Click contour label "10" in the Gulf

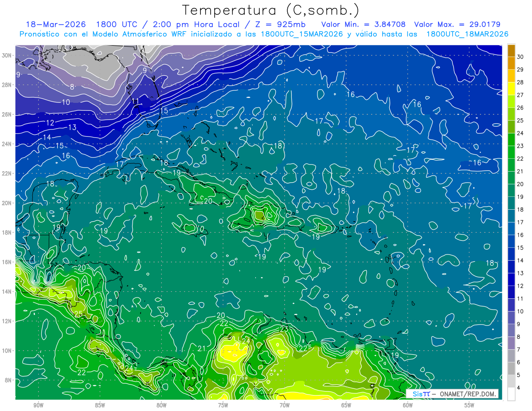tap(66, 102)
